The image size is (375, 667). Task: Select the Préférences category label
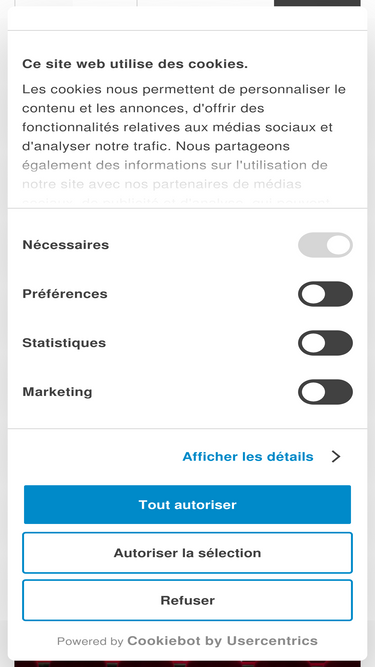[x=65, y=294]
